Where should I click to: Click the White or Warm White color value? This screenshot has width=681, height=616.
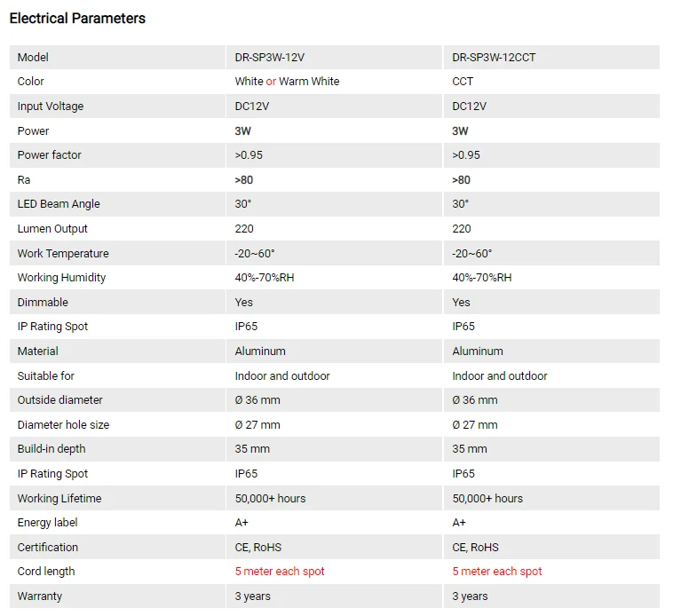pyautogui.click(x=287, y=82)
